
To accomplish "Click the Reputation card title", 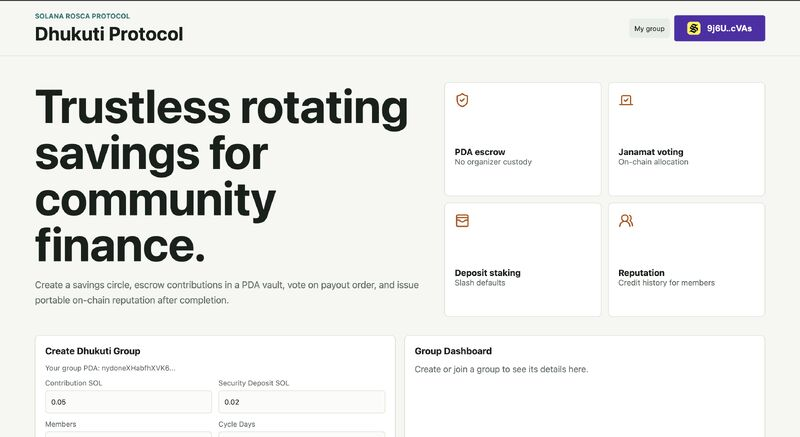I will point(641,273).
